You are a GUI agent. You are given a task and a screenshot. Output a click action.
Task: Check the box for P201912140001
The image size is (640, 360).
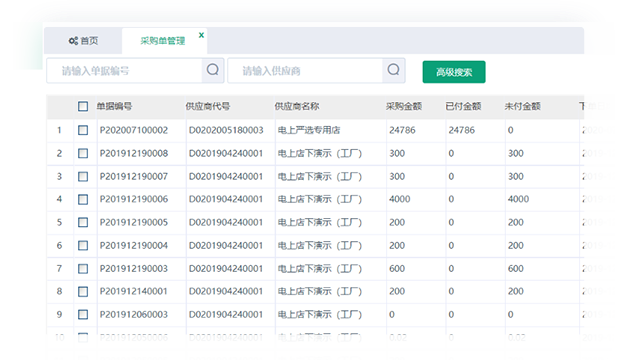point(83,291)
